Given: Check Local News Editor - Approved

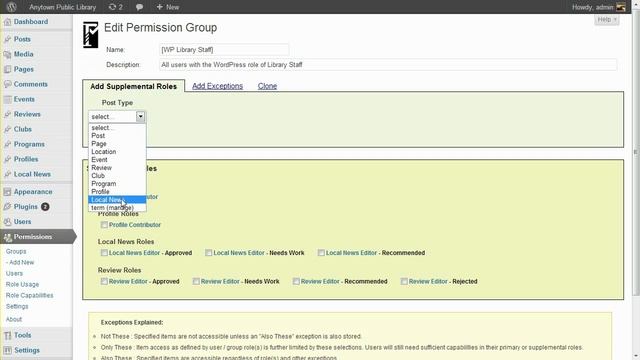Looking at the screenshot, I should pos(104,253).
